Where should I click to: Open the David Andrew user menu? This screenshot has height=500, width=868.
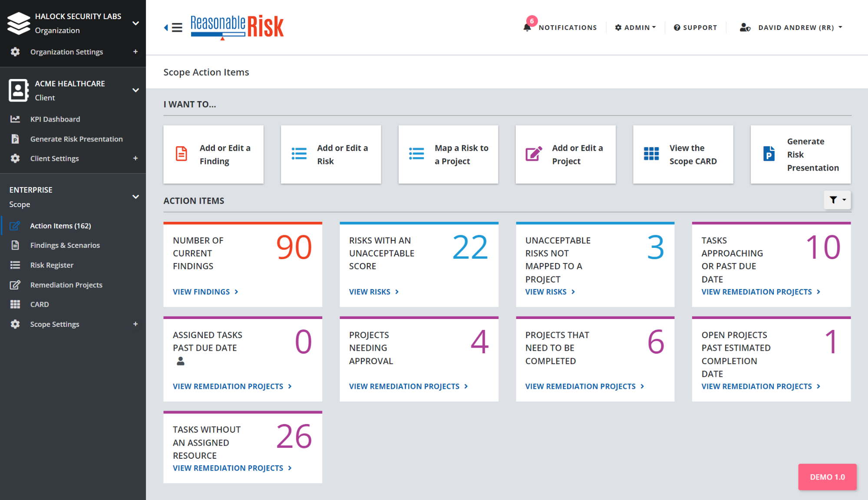[791, 27]
